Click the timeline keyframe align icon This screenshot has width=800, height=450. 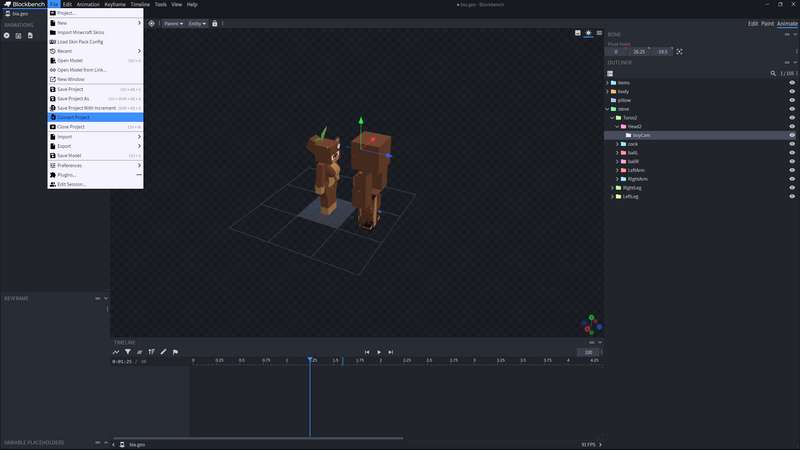[x=152, y=352]
